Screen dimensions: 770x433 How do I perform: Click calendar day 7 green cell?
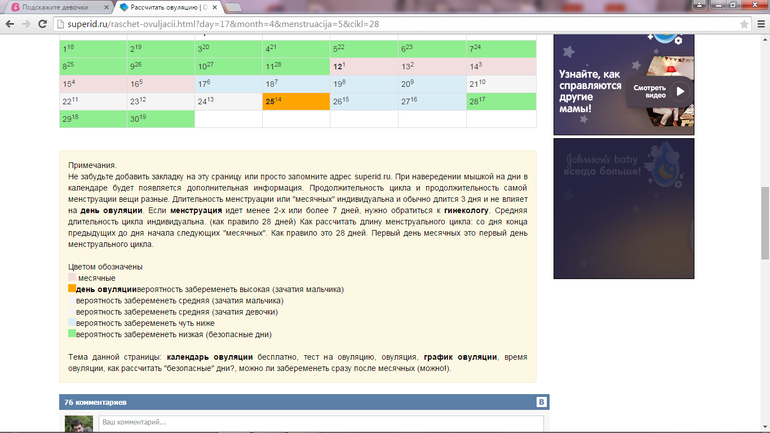[501, 49]
